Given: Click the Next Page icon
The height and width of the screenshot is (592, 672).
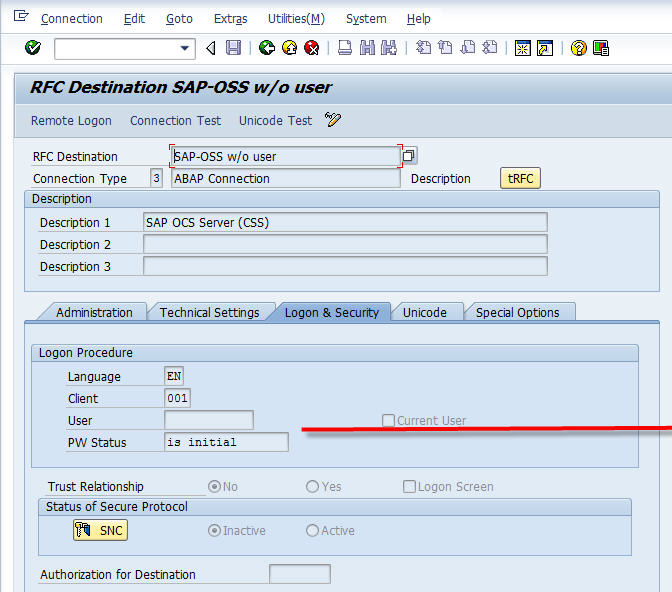Looking at the screenshot, I should [468, 48].
